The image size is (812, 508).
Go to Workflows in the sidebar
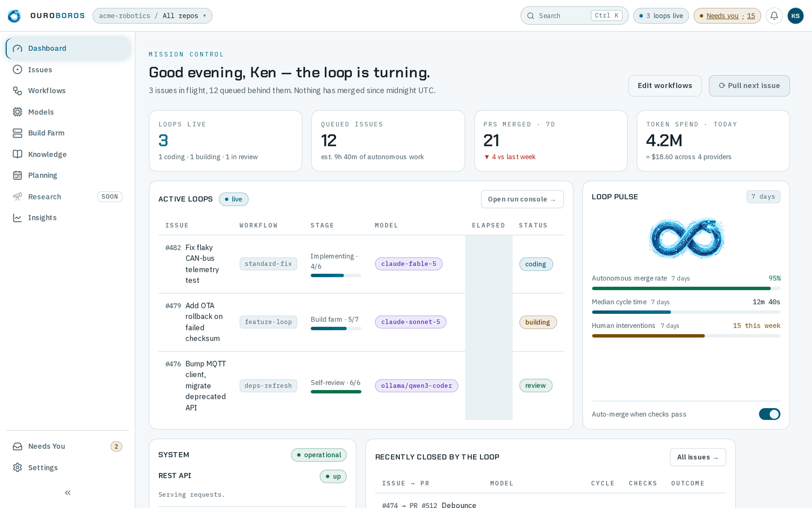tap(68, 90)
